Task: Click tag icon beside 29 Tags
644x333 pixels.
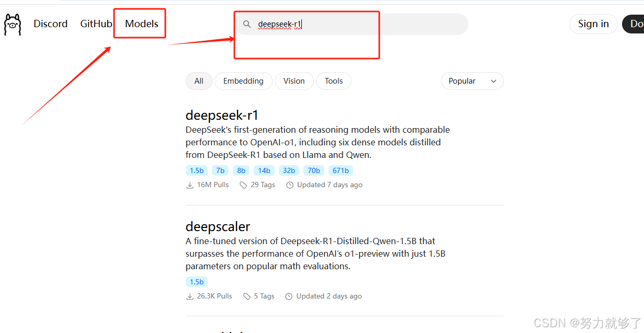Action: point(243,185)
